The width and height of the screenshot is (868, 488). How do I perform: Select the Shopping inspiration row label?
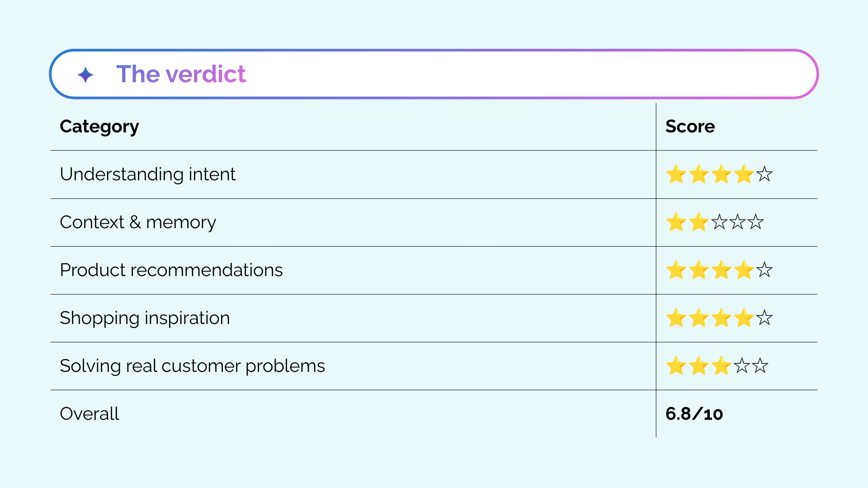click(x=145, y=318)
